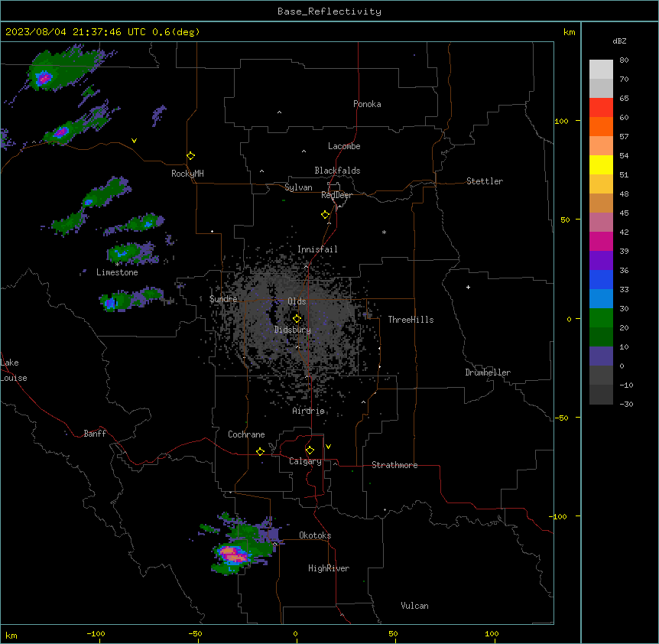This screenshot has height=644, width=659.
Task: Click the yellow V marker northwest of RockyMH
Action: (134, 141)
